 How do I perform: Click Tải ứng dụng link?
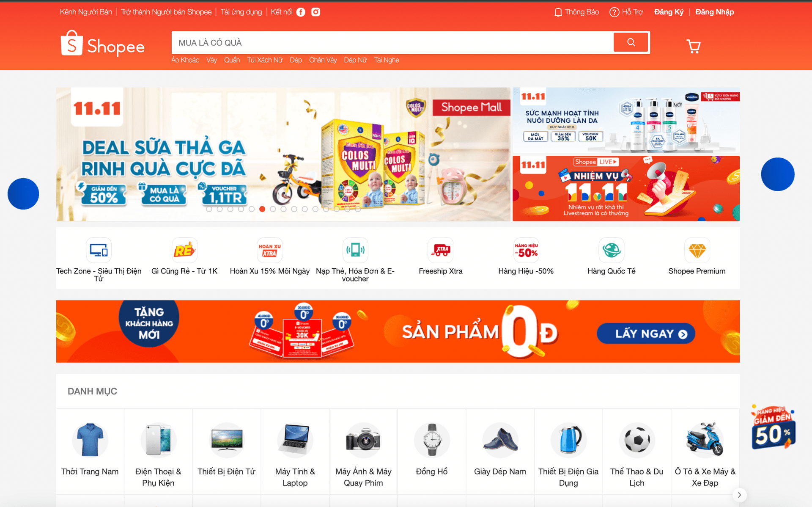click(241, 12)
